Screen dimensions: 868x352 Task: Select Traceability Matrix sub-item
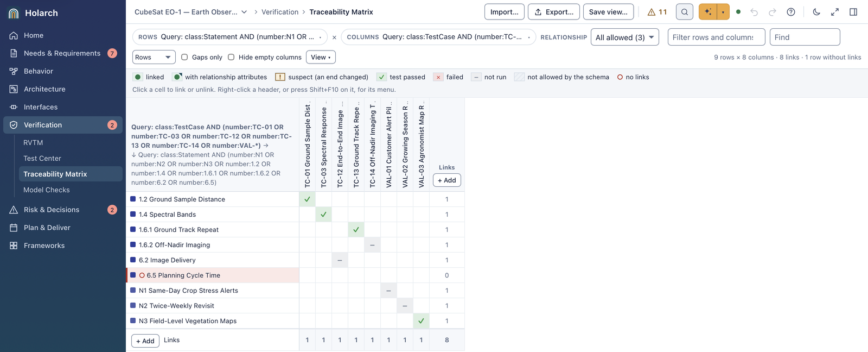(71, 174)
